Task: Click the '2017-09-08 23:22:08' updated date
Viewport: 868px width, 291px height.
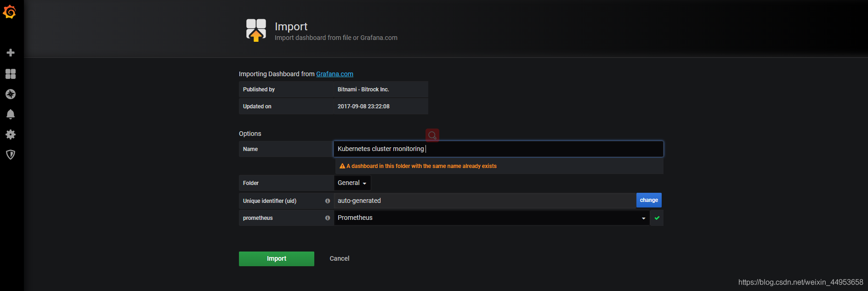Action: pyautogui.click(x=363, y=106)
